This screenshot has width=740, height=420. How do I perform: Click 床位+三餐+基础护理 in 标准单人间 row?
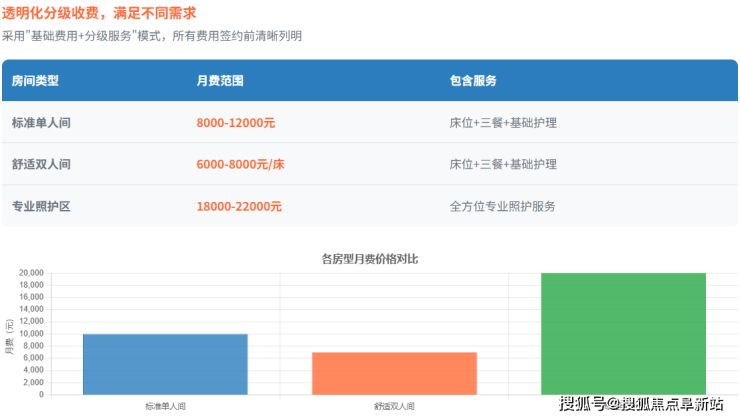pyautogui.click(x=503, y=123)
